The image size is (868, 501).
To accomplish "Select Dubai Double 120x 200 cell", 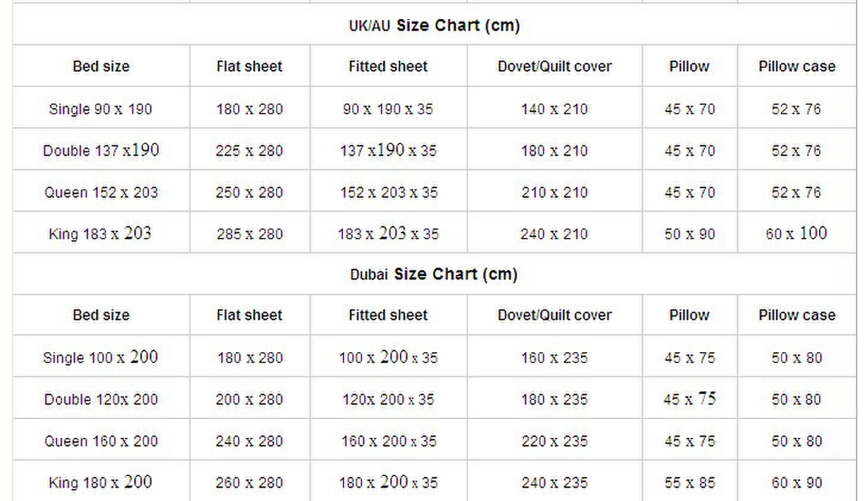I will pyautogui.click(x=101, y=399).
